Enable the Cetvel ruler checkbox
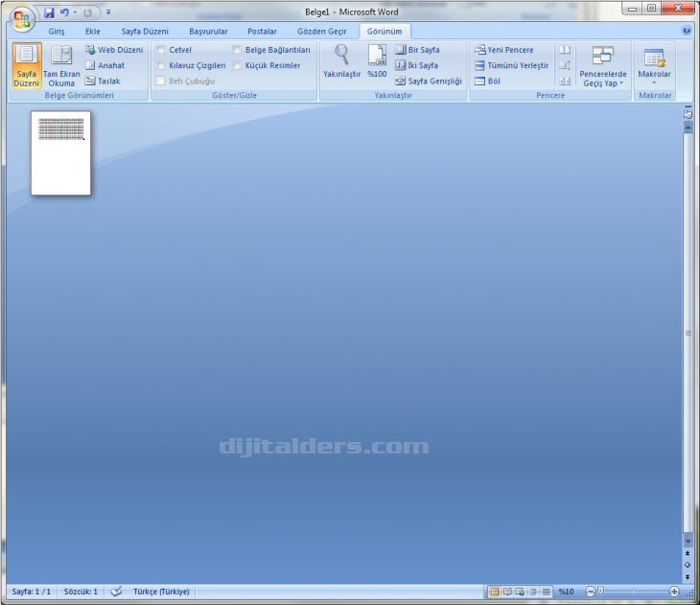Screen dimensions: 700x605 [161, 50]
